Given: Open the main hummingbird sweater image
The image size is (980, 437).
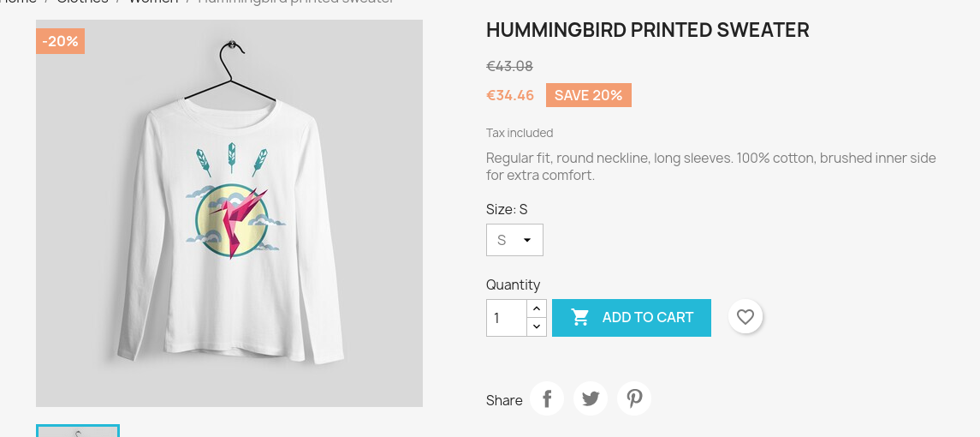Looking at the screenshot, I should tap(229, 213).
